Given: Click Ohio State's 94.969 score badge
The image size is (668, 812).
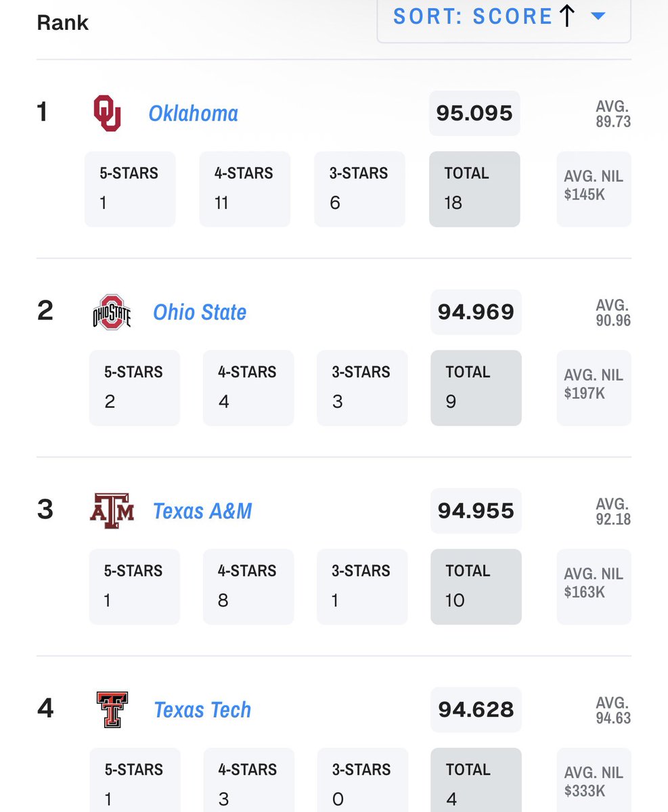Looking at the screenshot, I should point(476,312).
